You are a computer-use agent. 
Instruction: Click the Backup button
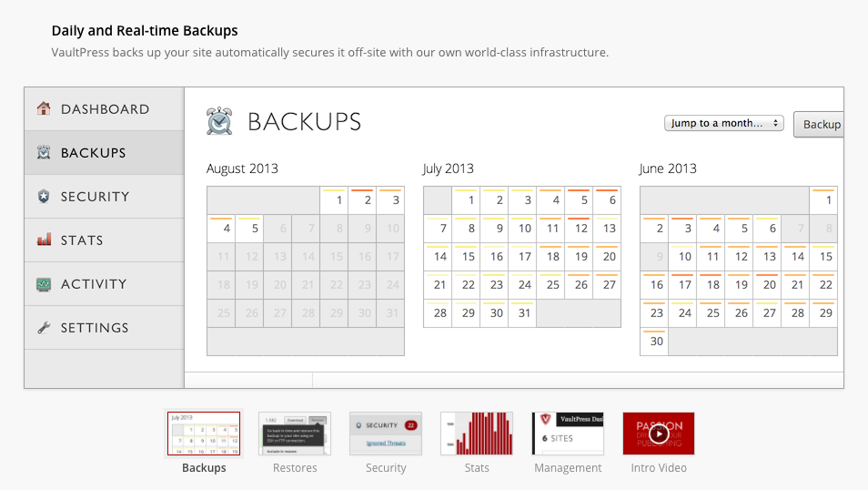tap(818, 124)
